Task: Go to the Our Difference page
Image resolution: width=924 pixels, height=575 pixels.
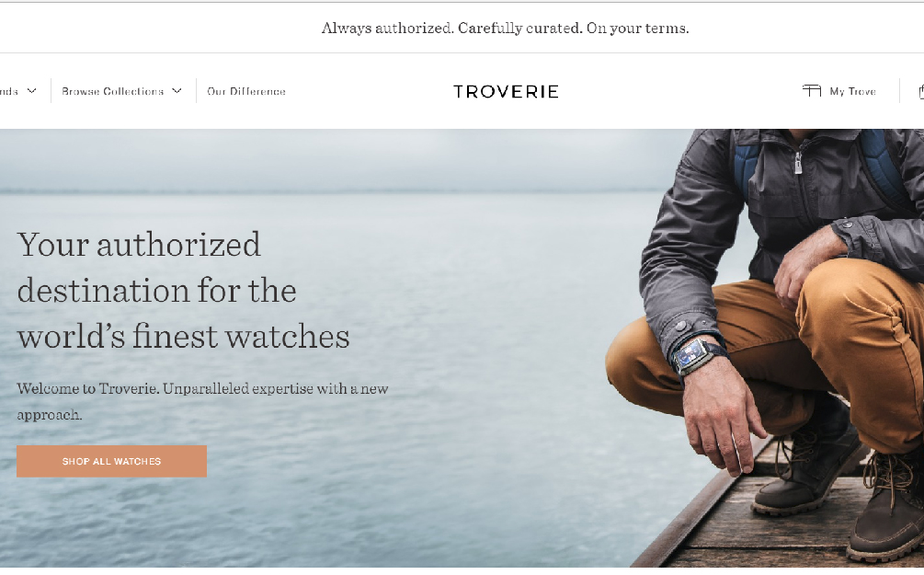Action: point(246,91)
